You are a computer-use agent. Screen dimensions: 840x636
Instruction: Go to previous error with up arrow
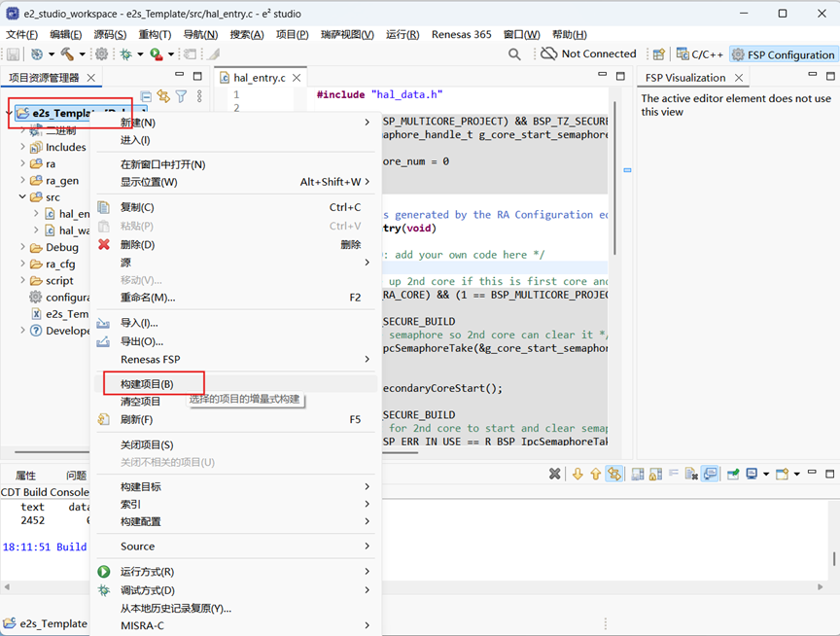pos(595,474)
